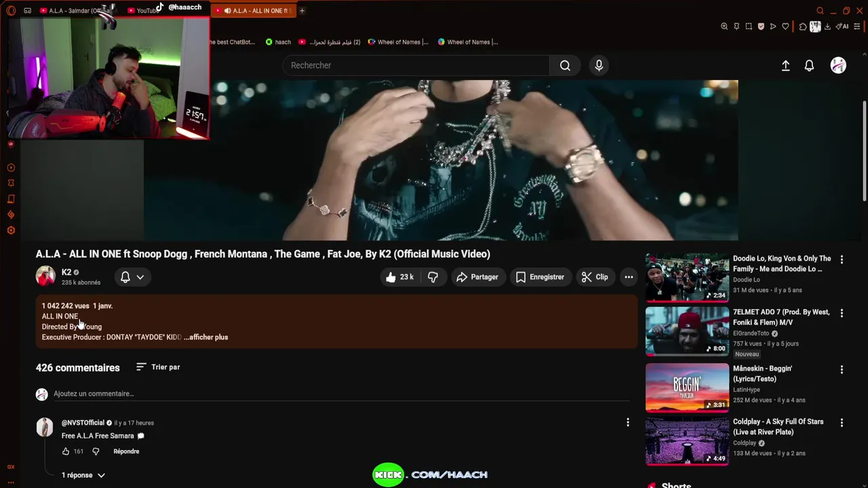Open easy setup sliders icon
This screenshot has width=868, height=488.
click(857, 26)
